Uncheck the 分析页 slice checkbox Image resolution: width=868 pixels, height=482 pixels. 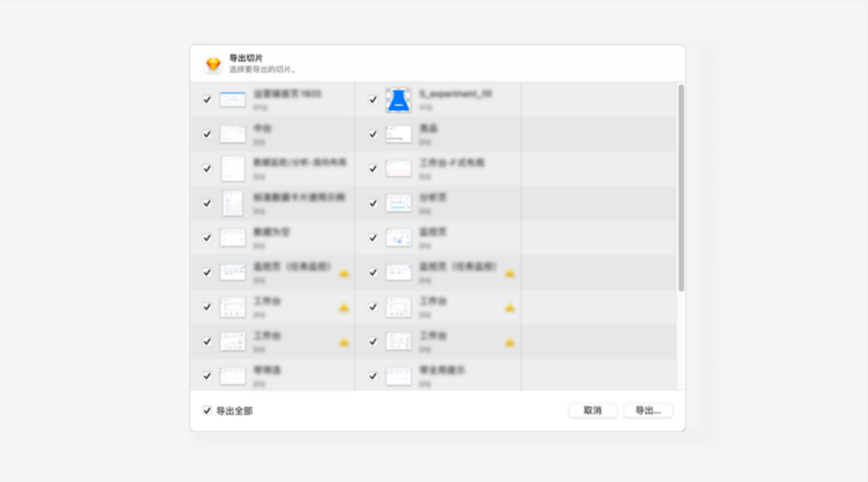(x=373, y=204)
